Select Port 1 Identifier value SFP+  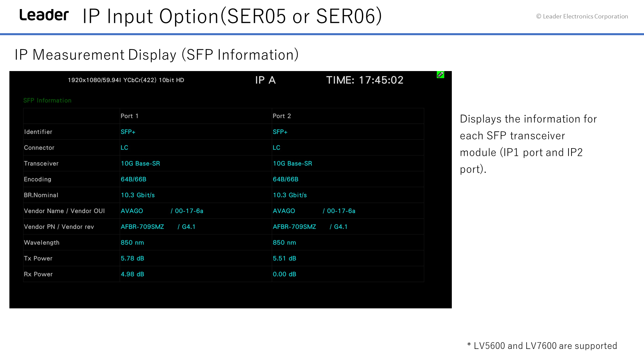[x=128, y=132]
